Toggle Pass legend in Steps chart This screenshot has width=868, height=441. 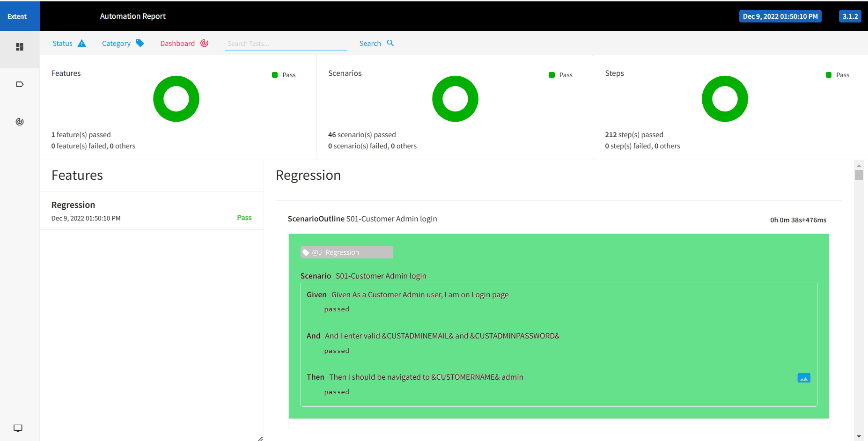[x=838, y=75]
